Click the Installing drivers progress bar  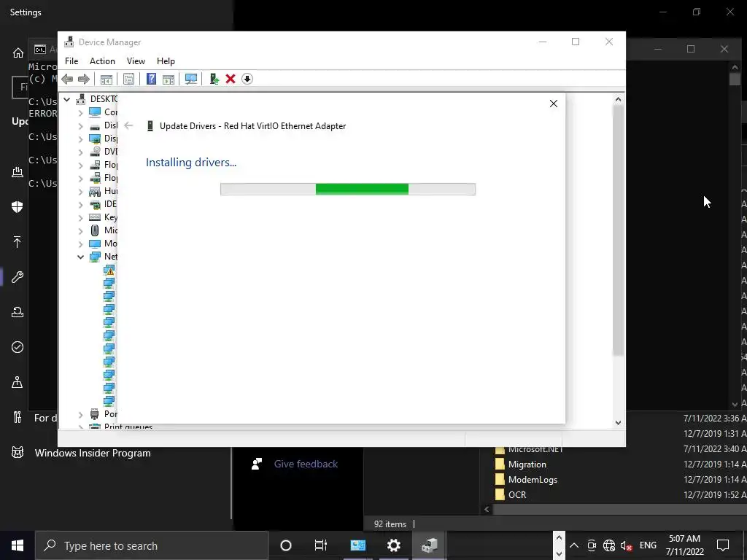[348, 189]
